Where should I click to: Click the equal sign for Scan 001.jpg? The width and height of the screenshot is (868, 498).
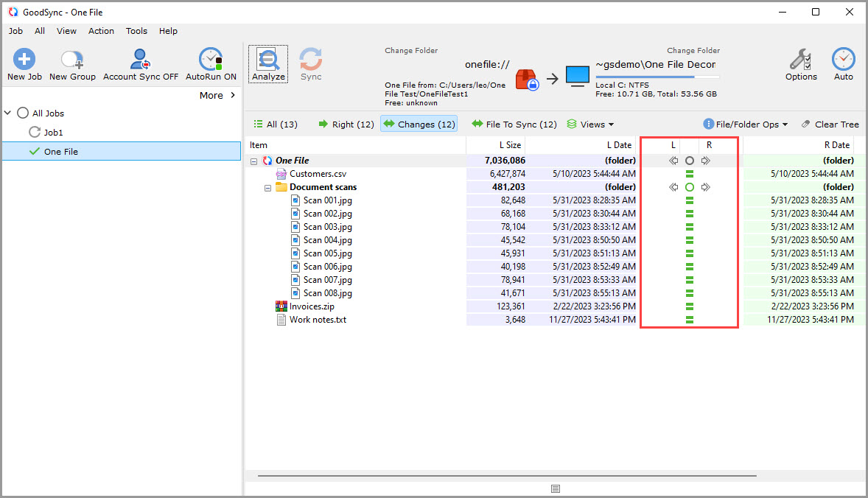pos(689,200)
